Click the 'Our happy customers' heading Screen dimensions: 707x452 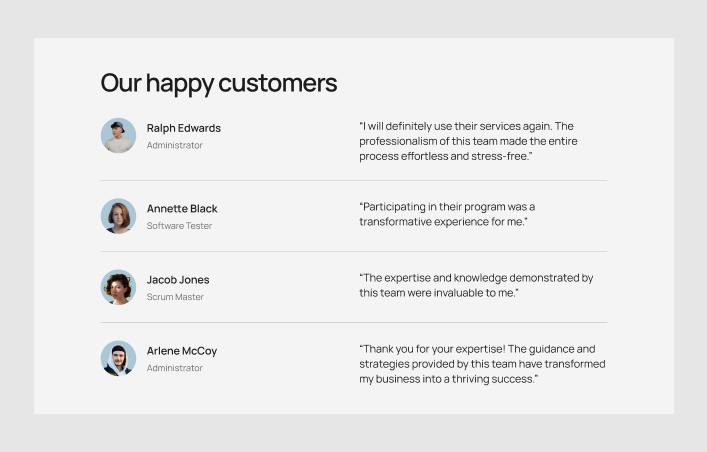click(218, 83)
